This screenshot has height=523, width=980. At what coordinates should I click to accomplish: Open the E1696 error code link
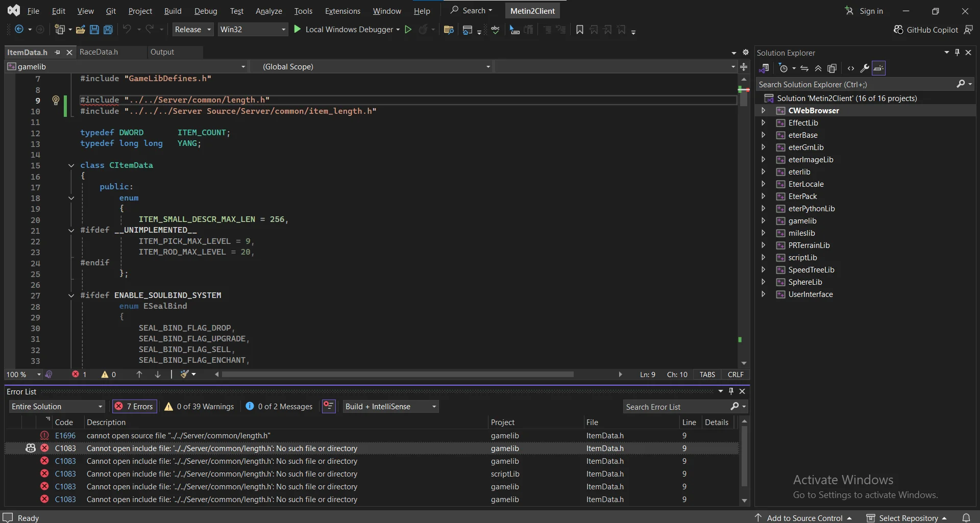tap(65, 435)
